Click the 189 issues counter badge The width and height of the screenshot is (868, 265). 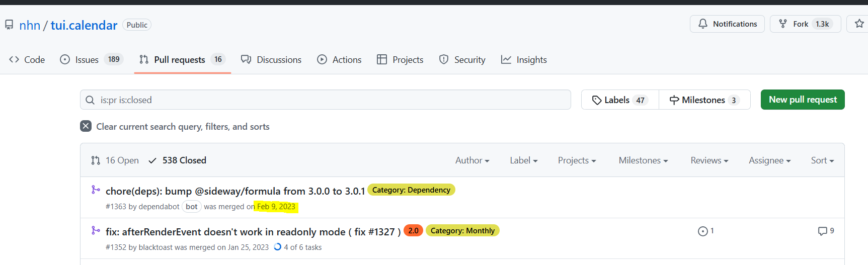[x=114, y=59]
